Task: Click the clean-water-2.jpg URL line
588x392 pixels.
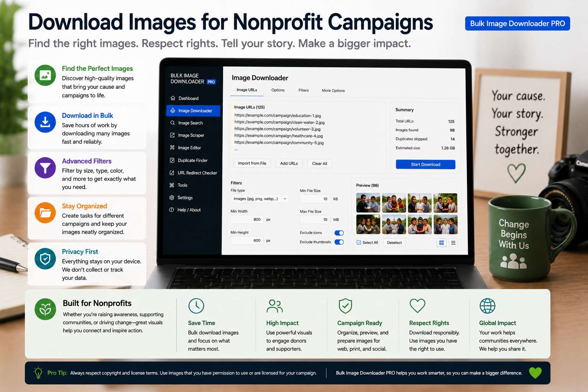Action: click(x=279, y=122)
